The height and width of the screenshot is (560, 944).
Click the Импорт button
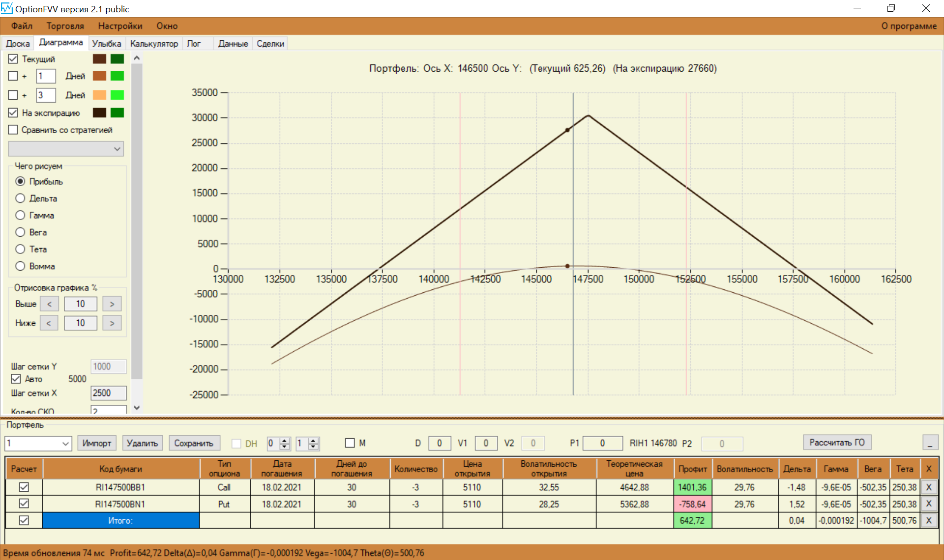(96, 443)
